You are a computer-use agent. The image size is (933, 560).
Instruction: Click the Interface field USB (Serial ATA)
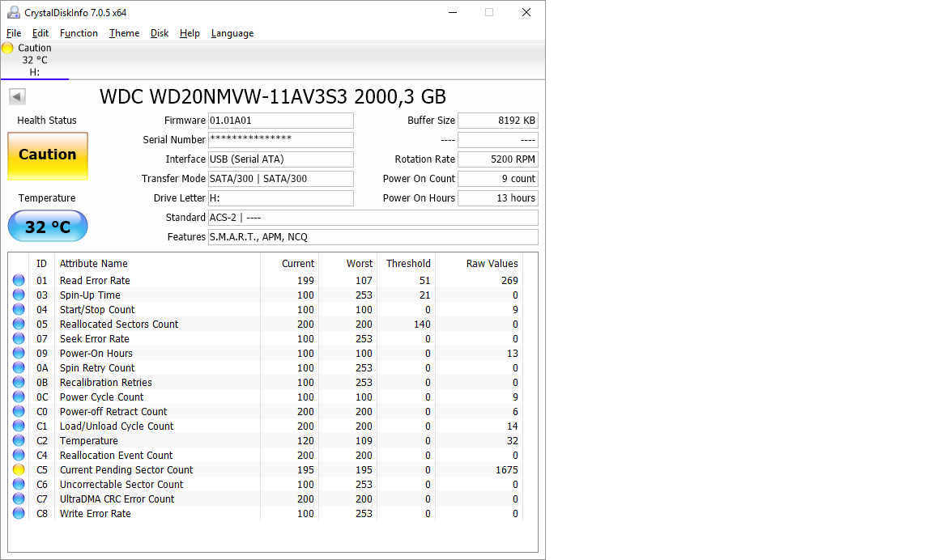tap(281, 159)
